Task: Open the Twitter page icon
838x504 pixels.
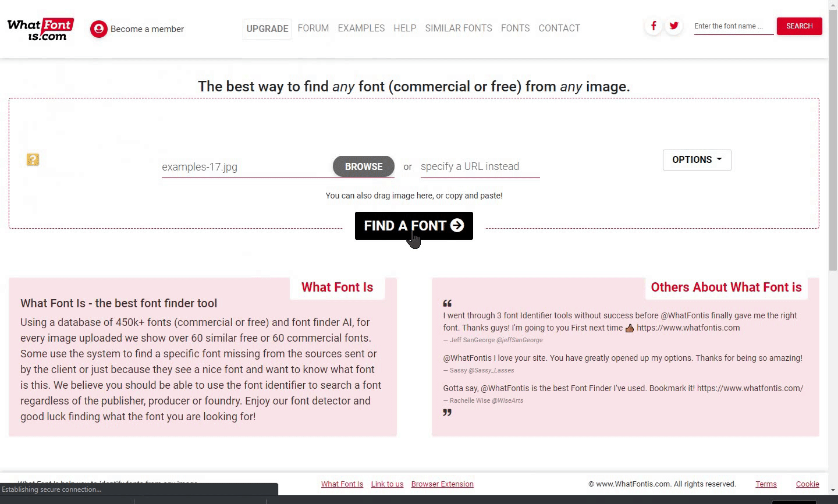Action: coord(674,26)
